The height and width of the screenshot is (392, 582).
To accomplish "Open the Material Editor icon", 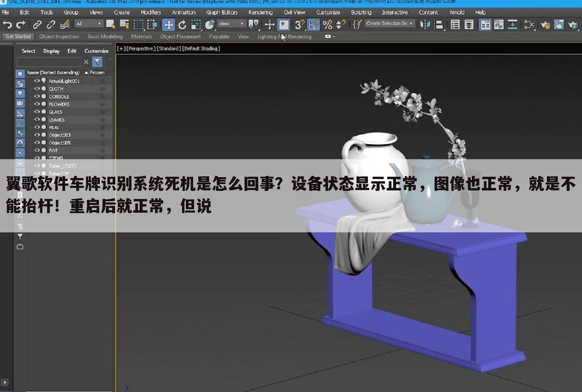I will 529,25.
